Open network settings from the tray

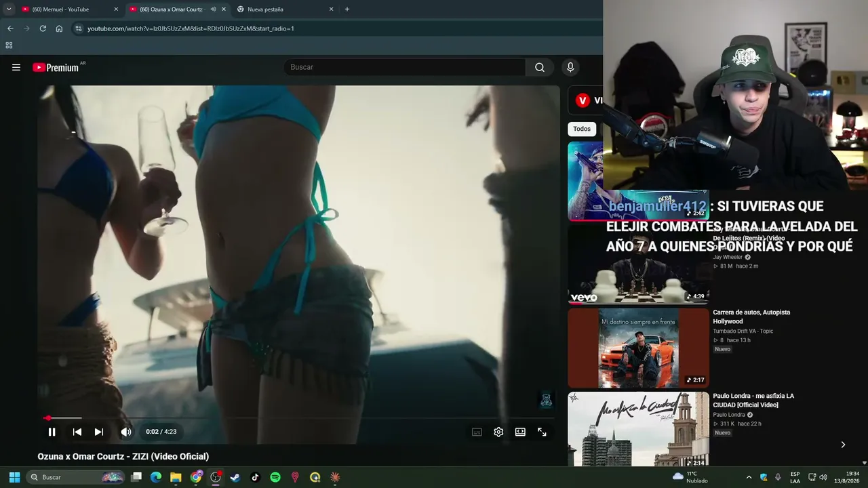[x=812, y=477]
